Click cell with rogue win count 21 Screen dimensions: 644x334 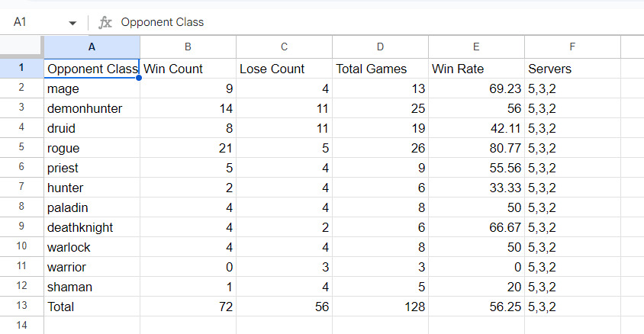tap(188, 148)
